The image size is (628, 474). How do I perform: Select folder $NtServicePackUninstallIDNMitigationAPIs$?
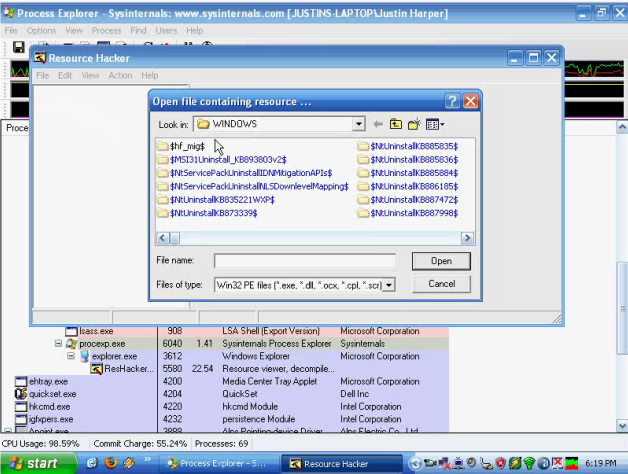pyautogui.click(x=245, y=173)
